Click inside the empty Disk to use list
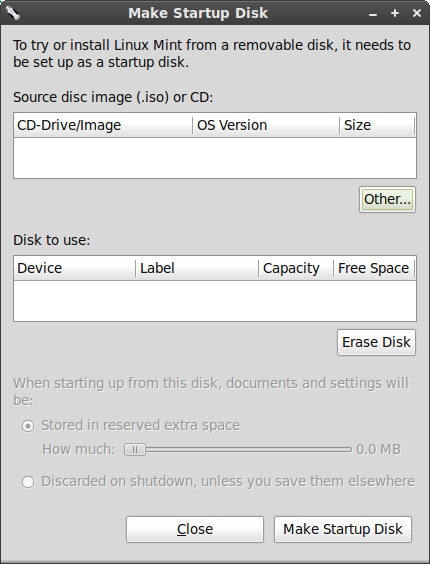Image resolution: width=430 pixels, height=564 pixels. [x=215, y=301]
